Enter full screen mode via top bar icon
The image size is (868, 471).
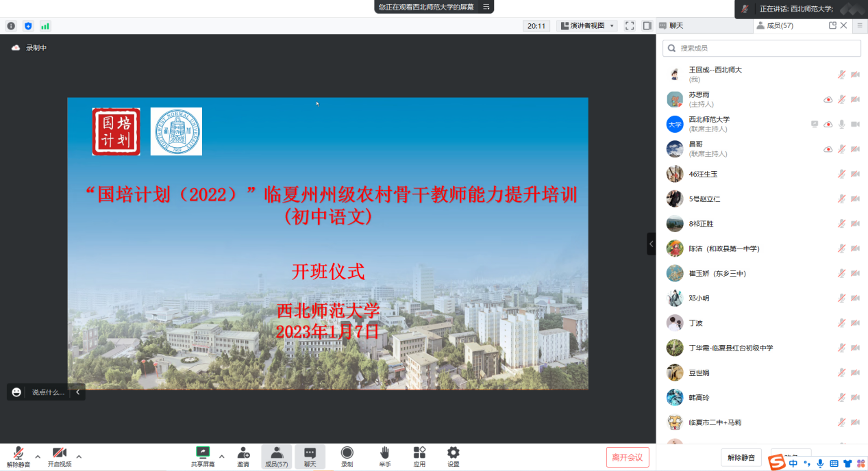coord(630,26)
